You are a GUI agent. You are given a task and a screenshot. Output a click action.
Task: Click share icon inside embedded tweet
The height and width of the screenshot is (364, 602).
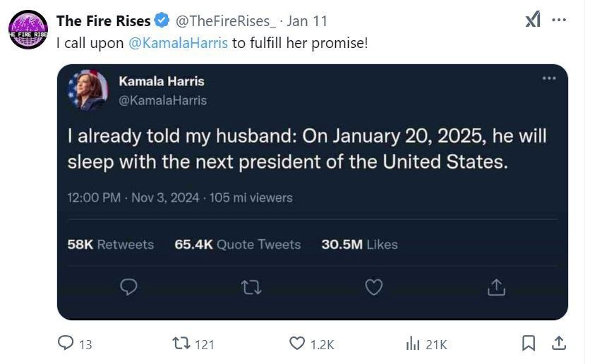496,286
